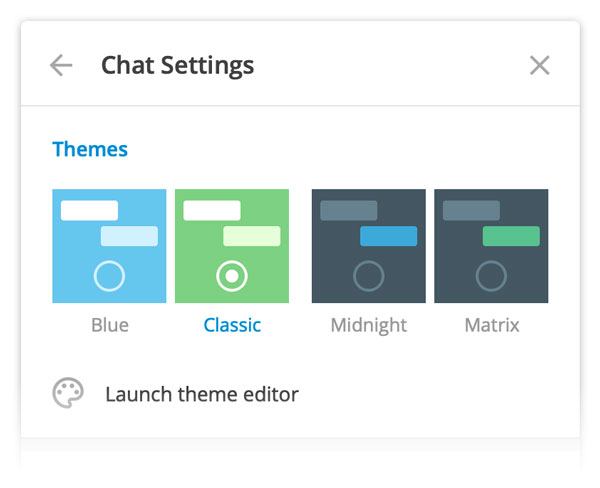Close the Chat Settings panel
This screenshot has width=600, height=488.
539,66
